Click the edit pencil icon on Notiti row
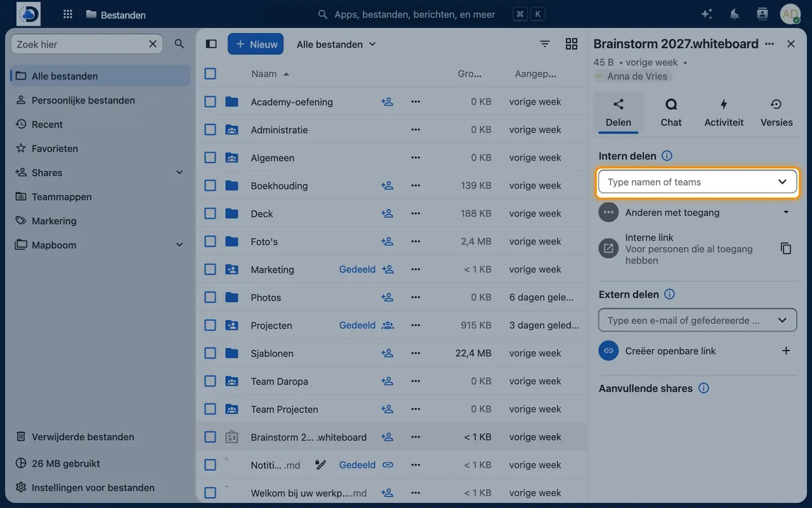This screenshot has width=812, height=508. (320, 465)
